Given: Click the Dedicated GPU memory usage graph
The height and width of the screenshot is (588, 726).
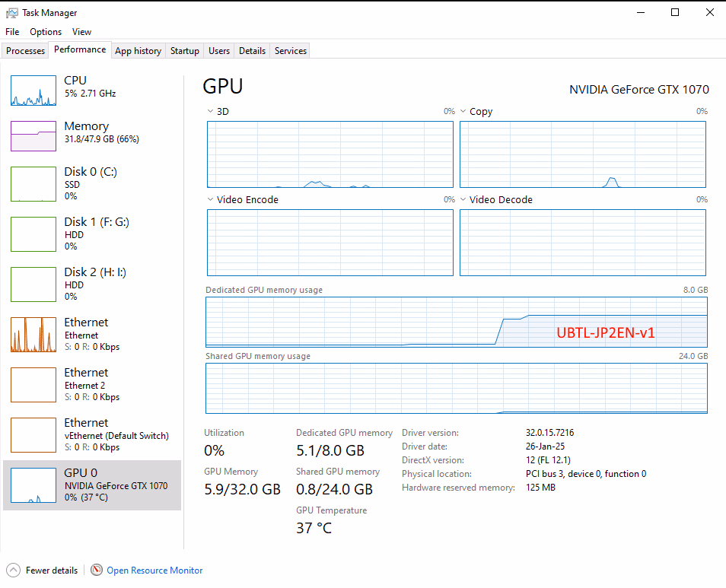Looking at the screenshot, I should coord(457,321).
